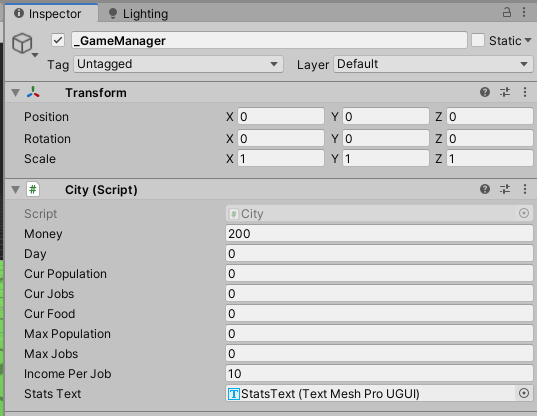Screen dimensions: 537x416
Task: Click the Max Jobs value field
Action: click(379, 354)
